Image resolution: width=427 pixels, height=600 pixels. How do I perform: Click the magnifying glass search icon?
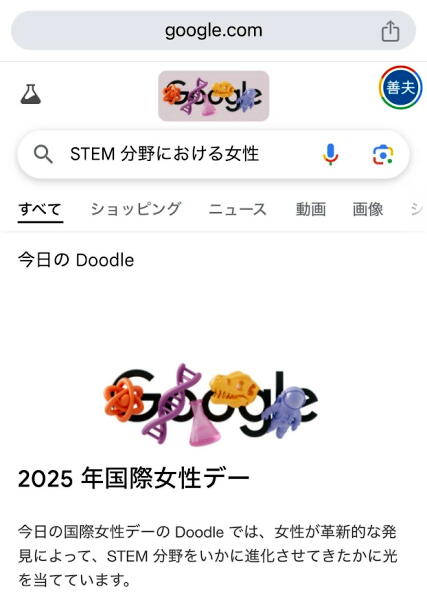pos(43,155)
